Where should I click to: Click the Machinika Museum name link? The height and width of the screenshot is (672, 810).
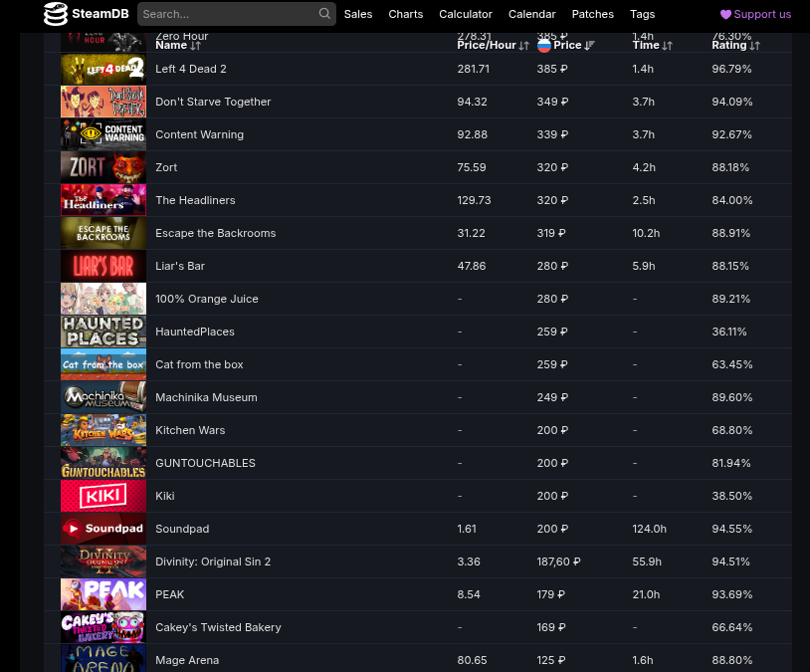[x=206, y=397]
